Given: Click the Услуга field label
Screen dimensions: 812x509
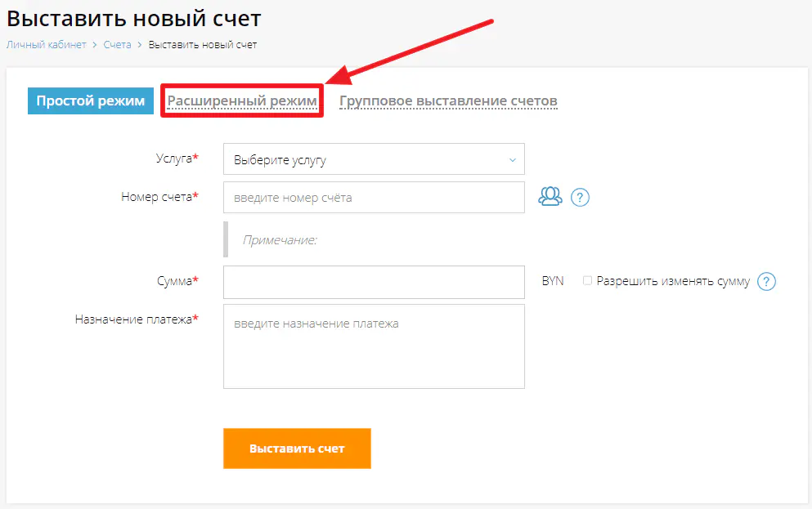Looking at the screenshot, I should 174,159.
